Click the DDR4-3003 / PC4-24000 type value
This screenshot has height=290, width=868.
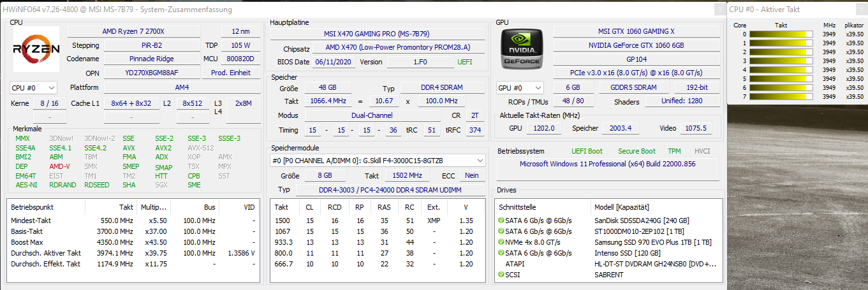391,190
